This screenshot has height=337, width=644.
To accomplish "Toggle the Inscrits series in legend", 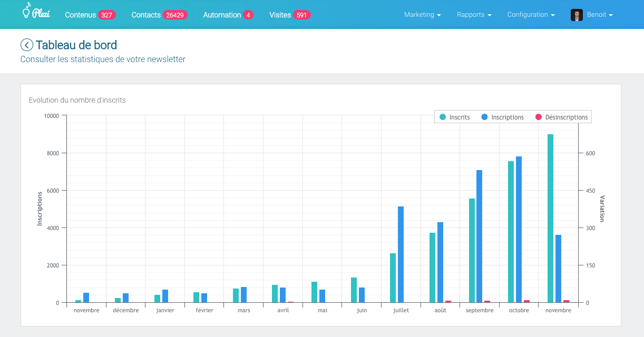I will (x=454, y=117).
